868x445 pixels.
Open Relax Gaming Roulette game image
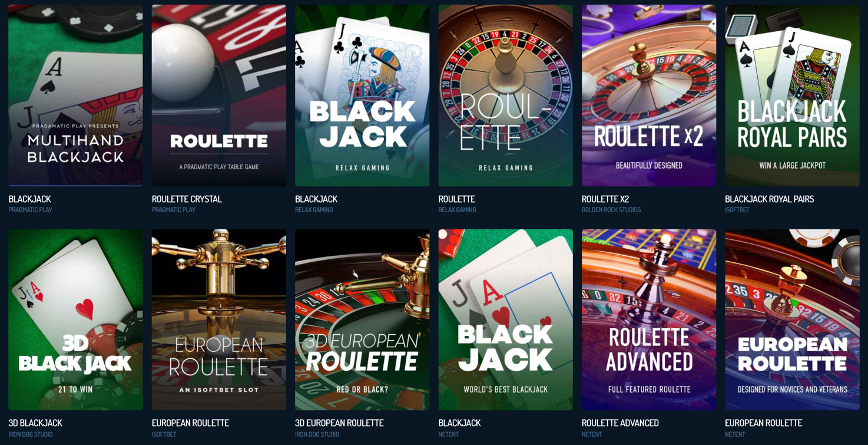pos(506,95)
